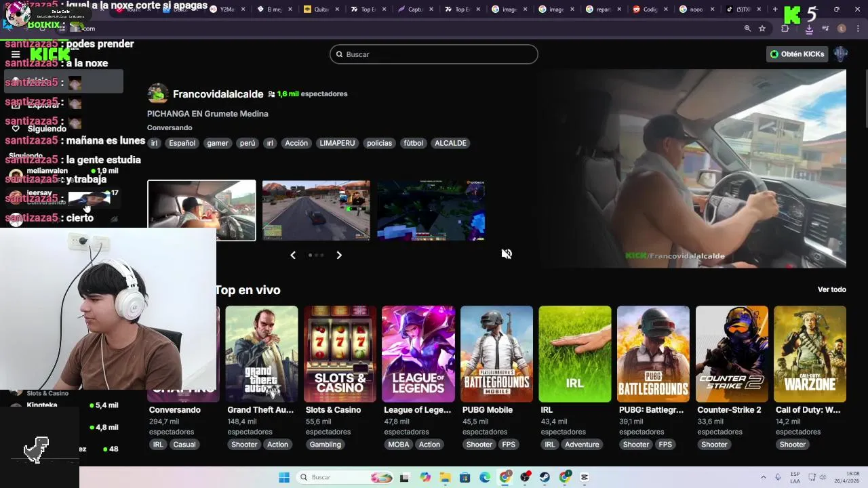Viewport: 868px width, 488px height.
Task: Open the Counter-Strike 2 category card
Action: (732, 354)
